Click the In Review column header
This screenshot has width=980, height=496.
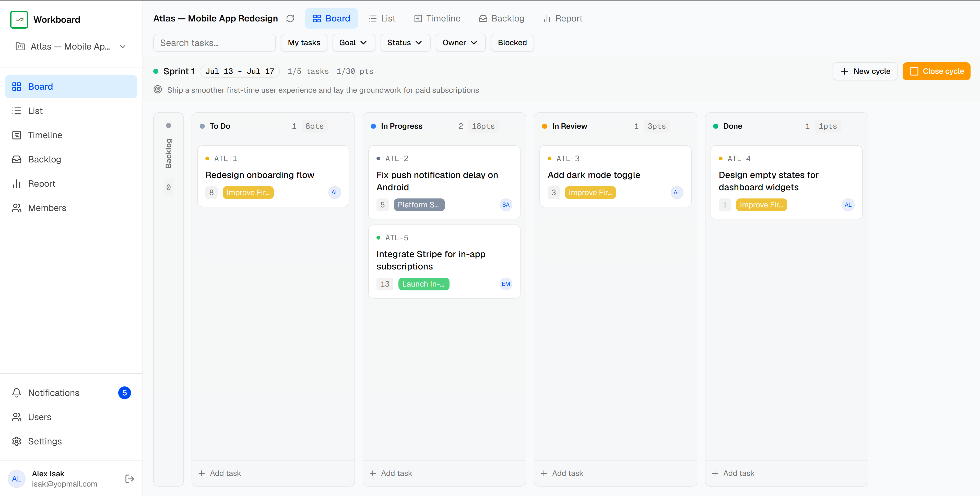(616, 126)
